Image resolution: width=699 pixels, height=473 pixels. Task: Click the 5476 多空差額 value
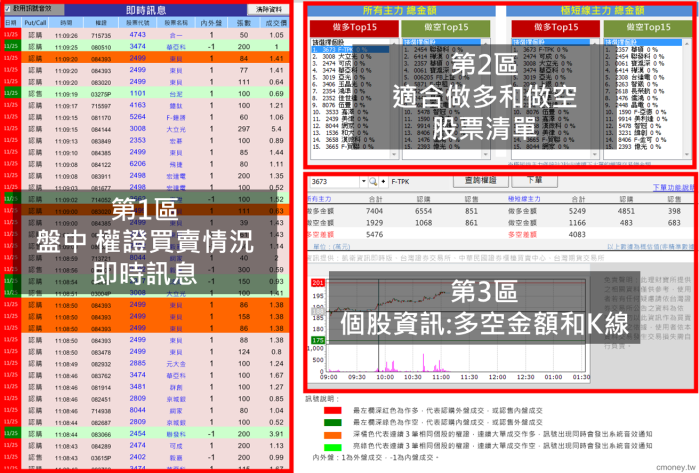(x=374, y=234)
